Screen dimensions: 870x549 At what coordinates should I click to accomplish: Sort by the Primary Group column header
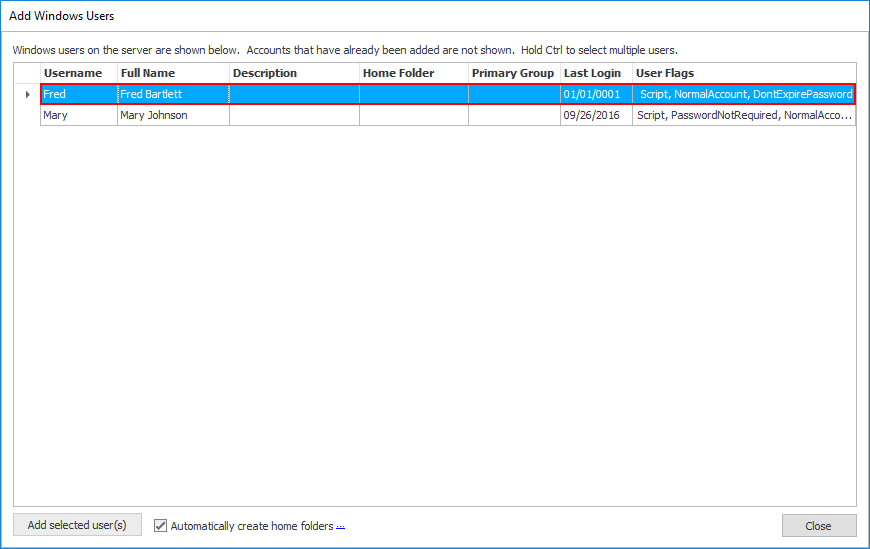tap(513, 73)
